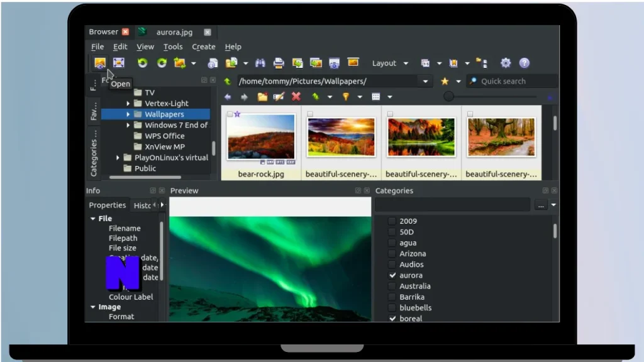Click the image pair icon beside batch convert
This screenshot has height=362, width=644.
click(x=316, y=63)
